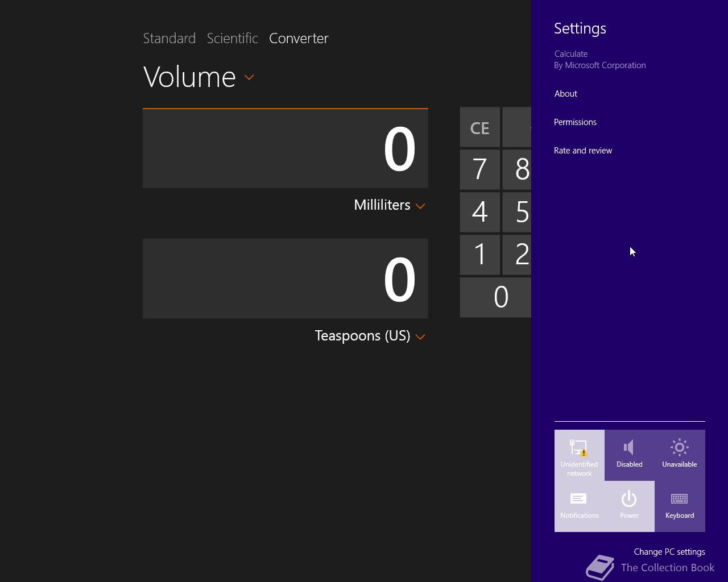Select the Converter tab
Viewport: 728px width, 582px height.
299,38
